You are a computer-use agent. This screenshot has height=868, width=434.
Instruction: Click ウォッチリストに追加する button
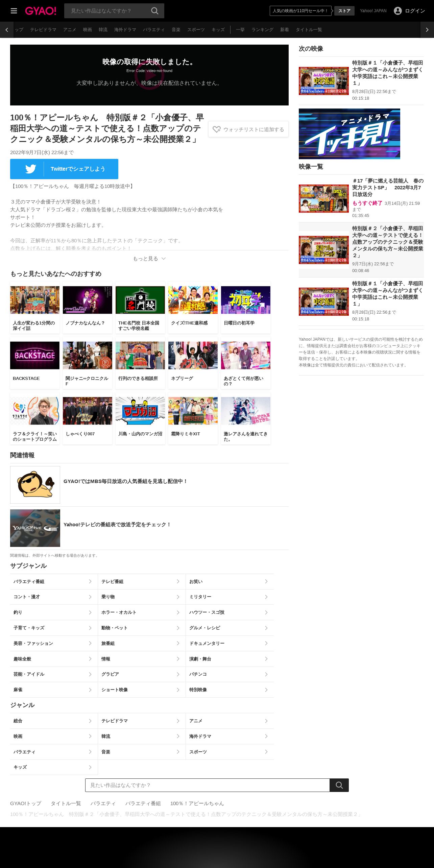click(x=248, y=129)
